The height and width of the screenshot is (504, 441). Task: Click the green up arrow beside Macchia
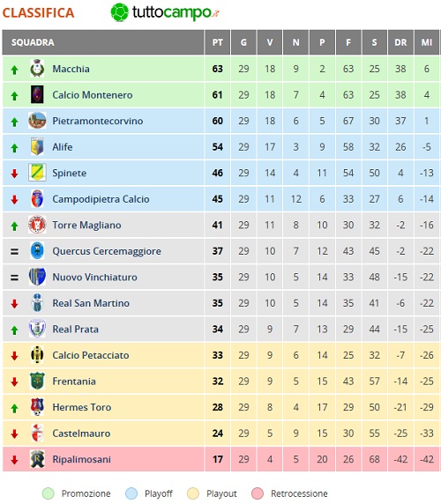[14, 70]
